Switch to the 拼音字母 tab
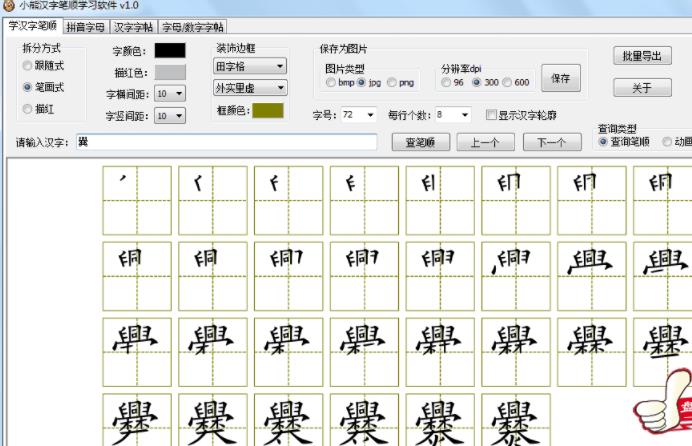 click(x=86, y=27)
